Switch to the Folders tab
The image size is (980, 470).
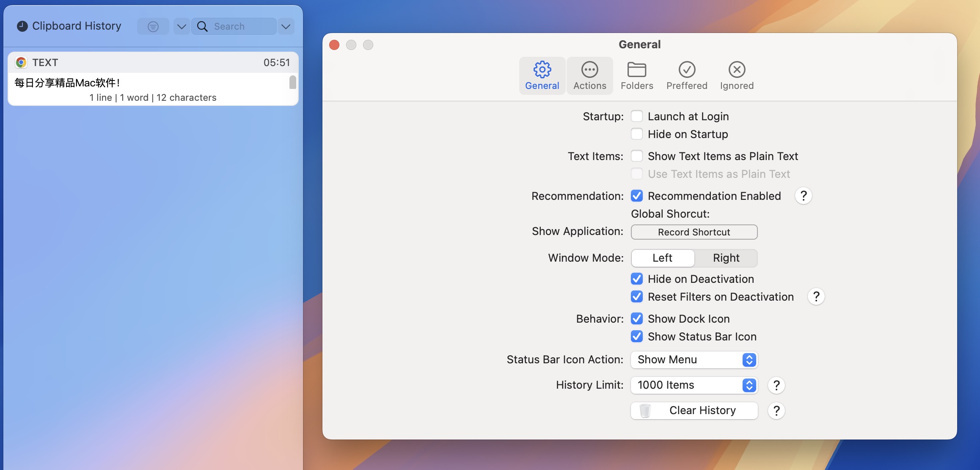pos(637,75)
